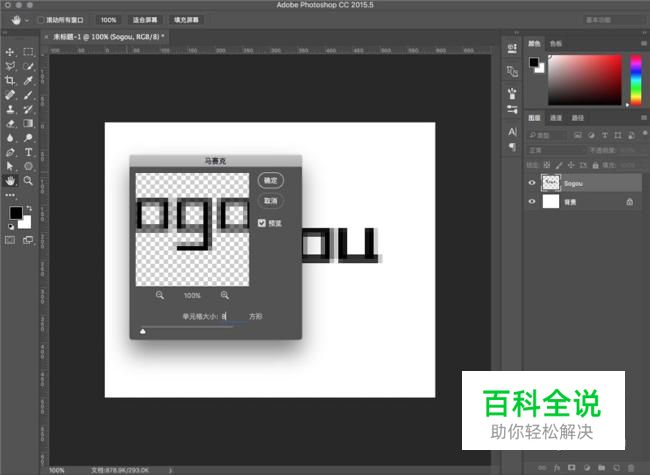Uncheck the 预览 preview checkbox
This screenshot has height=475, width=650.
tap(262, 223)
